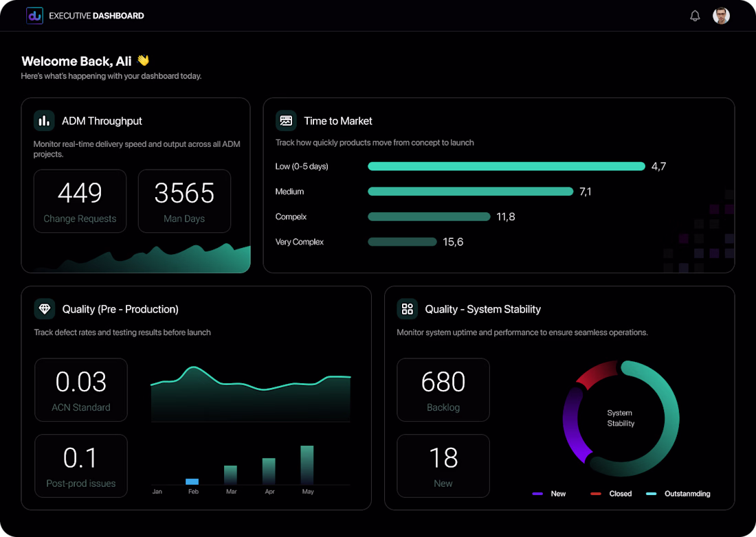Screen dimensions: 756x537
Task: Select the 0.1 Post-prod issues card
Action: tap(81, 466)
